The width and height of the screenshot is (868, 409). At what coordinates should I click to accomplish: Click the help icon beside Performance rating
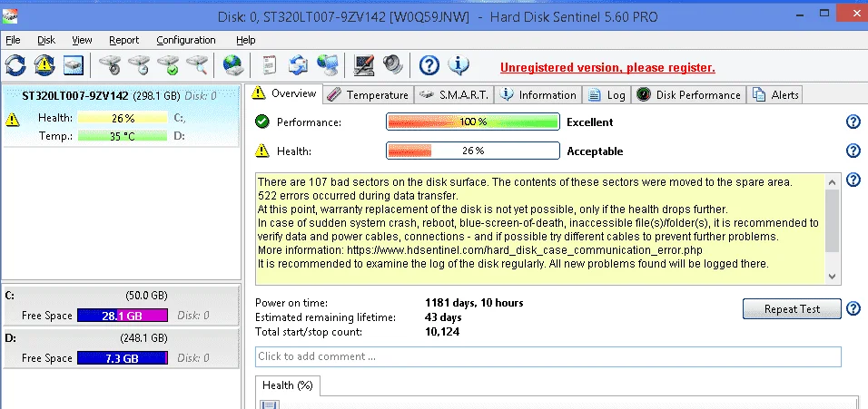pos(853,122)
